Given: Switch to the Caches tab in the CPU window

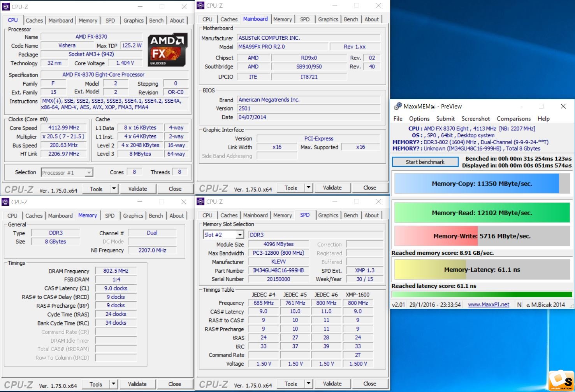Looking at the screenshot, I should click(34, 20).
